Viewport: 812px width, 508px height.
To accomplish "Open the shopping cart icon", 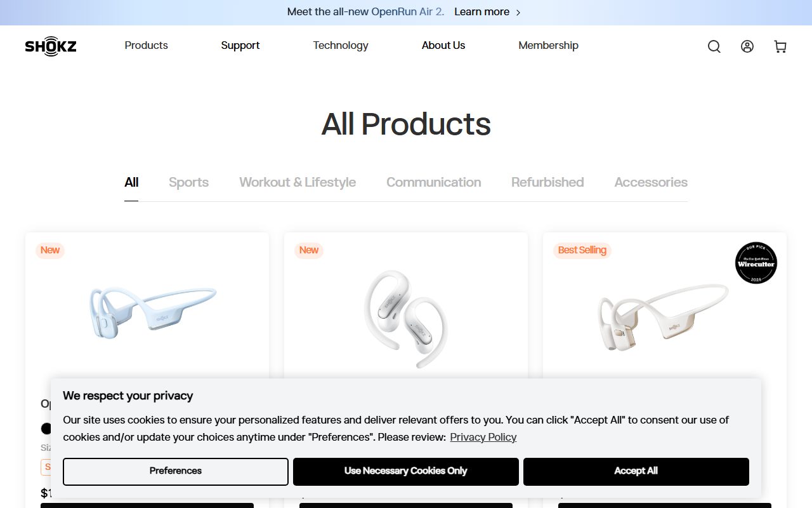I will (x=780, y=46).
